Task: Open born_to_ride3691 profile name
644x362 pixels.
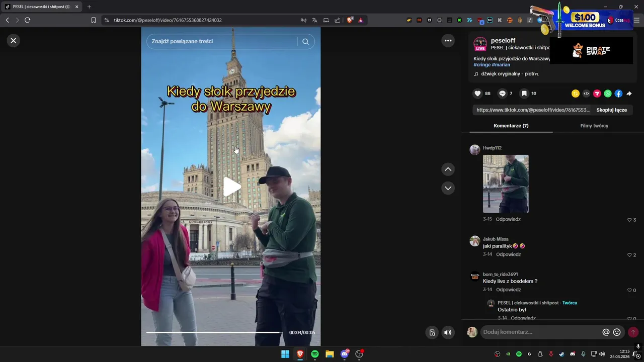Action: click(x=500, y=275)
